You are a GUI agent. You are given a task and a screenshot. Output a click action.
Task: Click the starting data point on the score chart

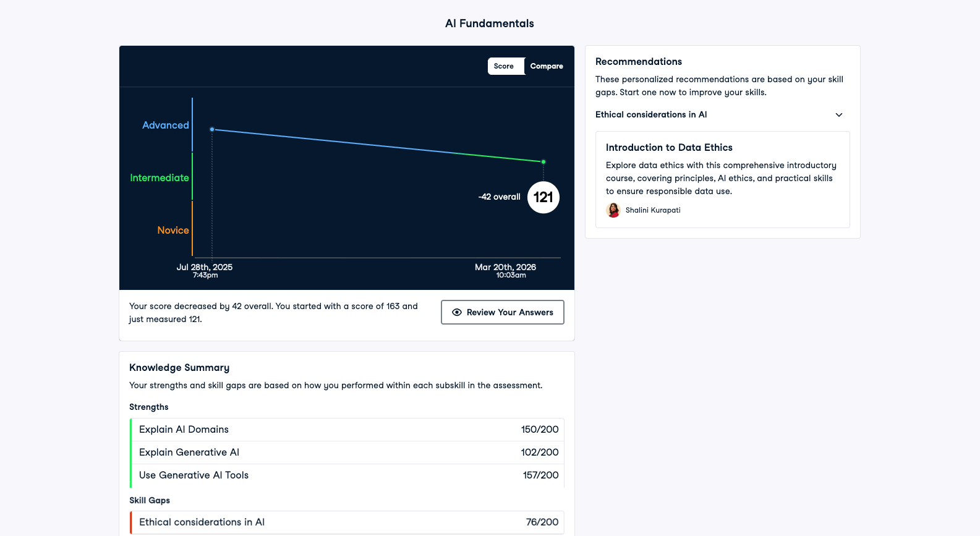pos(212,129)
